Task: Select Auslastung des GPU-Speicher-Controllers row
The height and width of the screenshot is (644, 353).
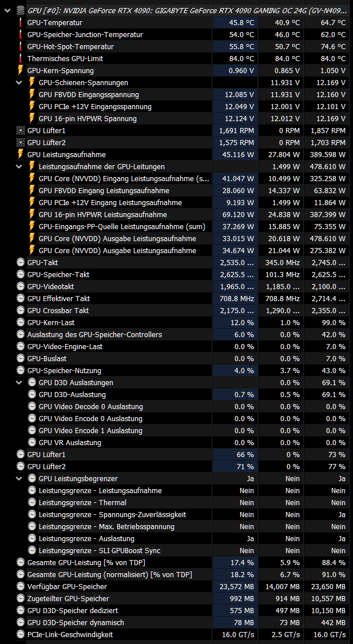Action: 94,334
